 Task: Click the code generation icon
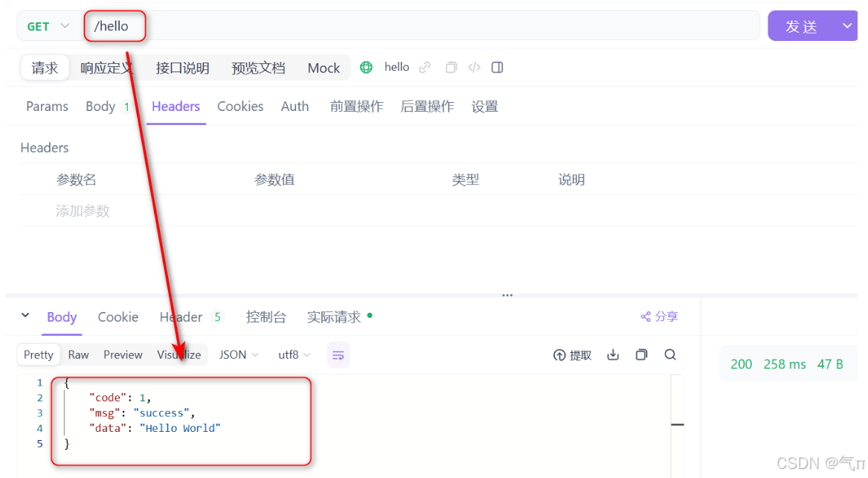(x=475, y=68)
